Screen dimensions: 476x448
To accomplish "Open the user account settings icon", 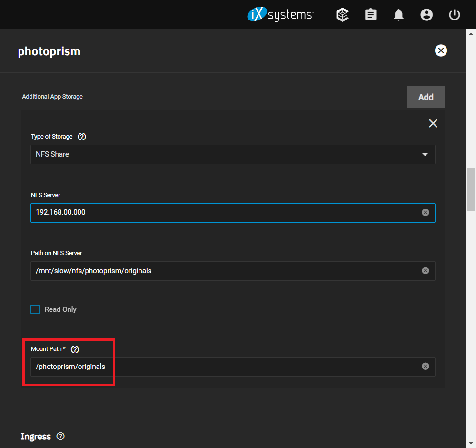I will click(x=426, y=15).
